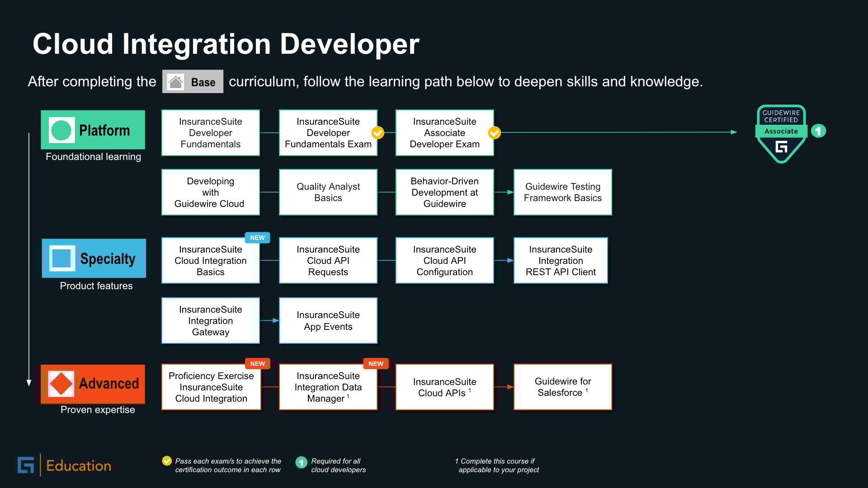Screen dimensions: 868x488
Task: Open InsuranceSuite Integration REST API Client card
Action: (x=561, y=261)
